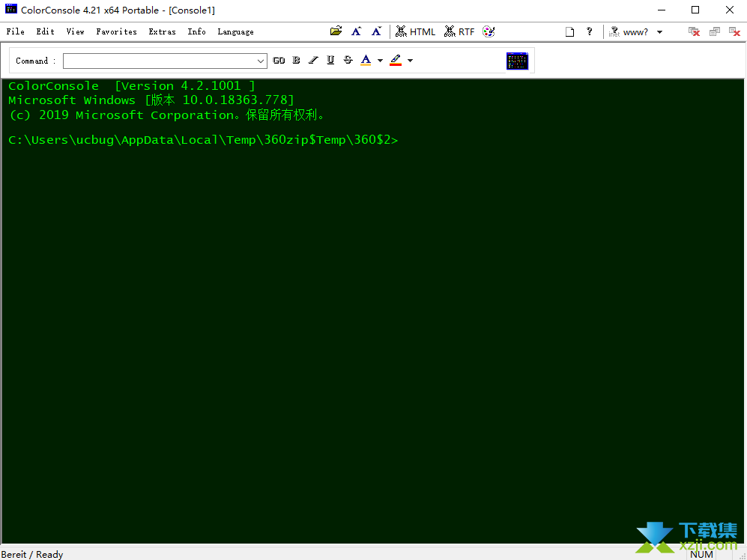Create a new console document
This screenshot has width=747, height=560.
(569, 32)
